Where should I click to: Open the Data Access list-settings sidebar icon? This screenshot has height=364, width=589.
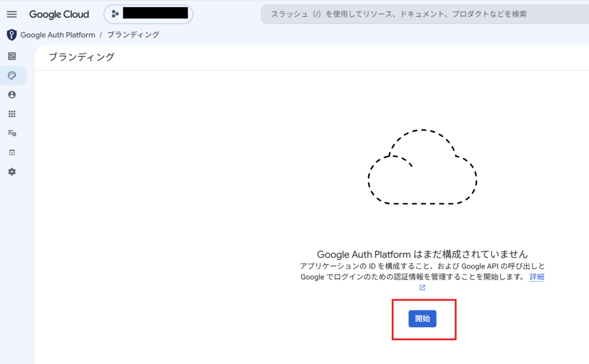coord(12,133)
